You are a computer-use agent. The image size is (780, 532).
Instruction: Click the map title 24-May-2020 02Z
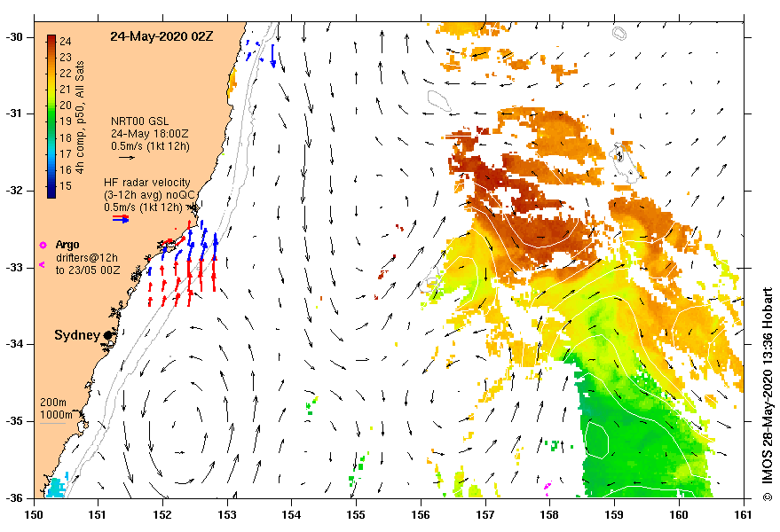[162, 36]
